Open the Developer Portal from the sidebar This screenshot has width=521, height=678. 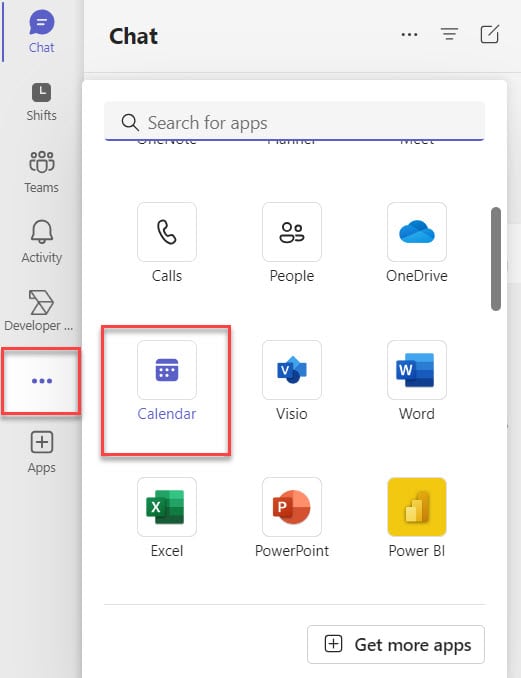point(40,311)
